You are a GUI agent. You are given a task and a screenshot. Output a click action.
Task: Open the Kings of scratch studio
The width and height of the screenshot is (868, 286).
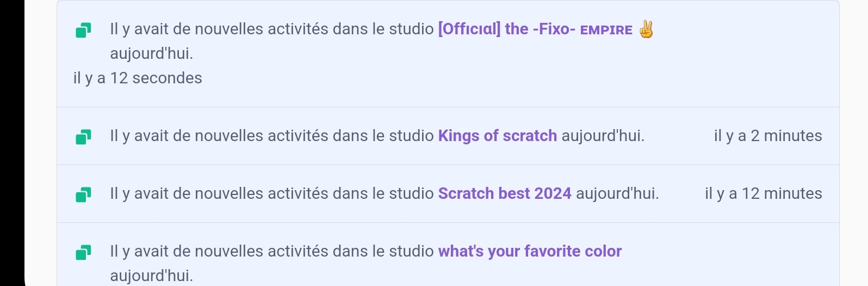click(x=497, y=136)
